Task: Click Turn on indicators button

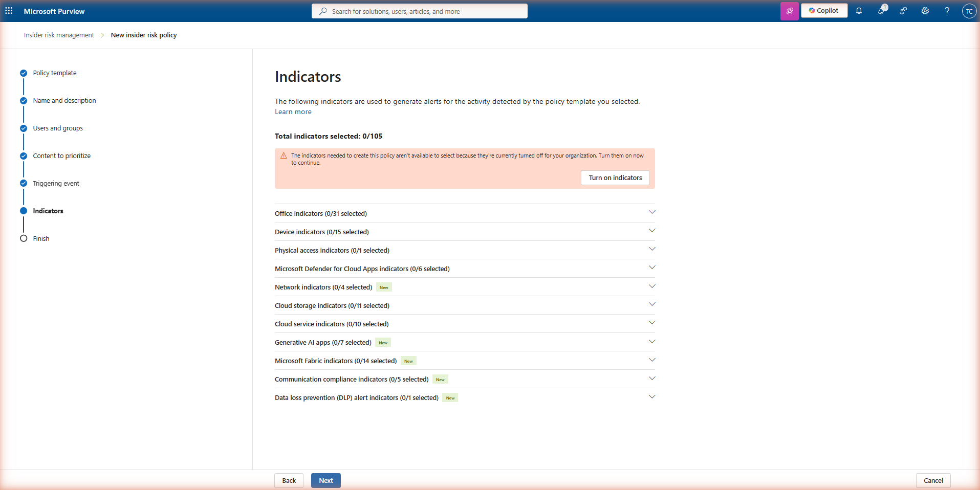Action: pos(615,177)
